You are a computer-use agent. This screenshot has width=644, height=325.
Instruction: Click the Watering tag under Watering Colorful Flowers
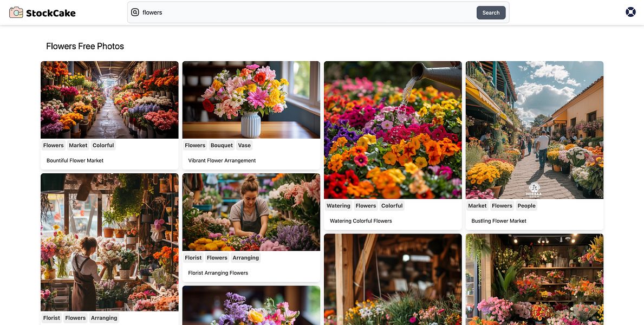pyautogui.click(x=338, y=205)
